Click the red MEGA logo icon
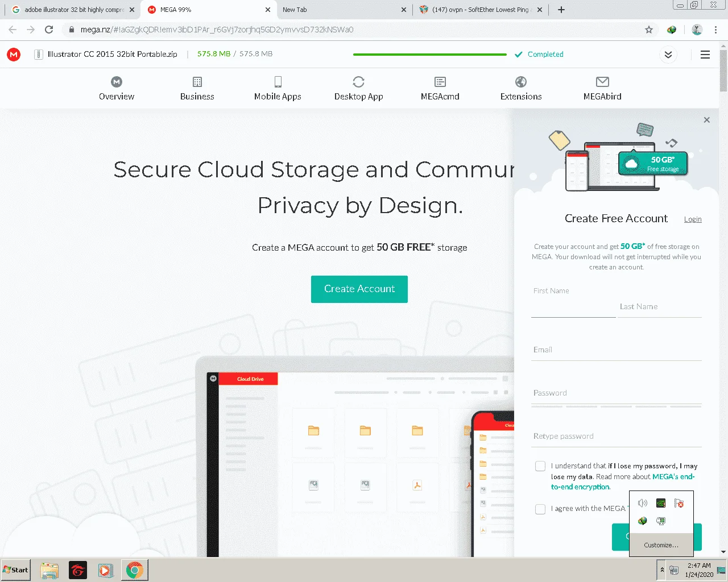 [x=14, y=55]
